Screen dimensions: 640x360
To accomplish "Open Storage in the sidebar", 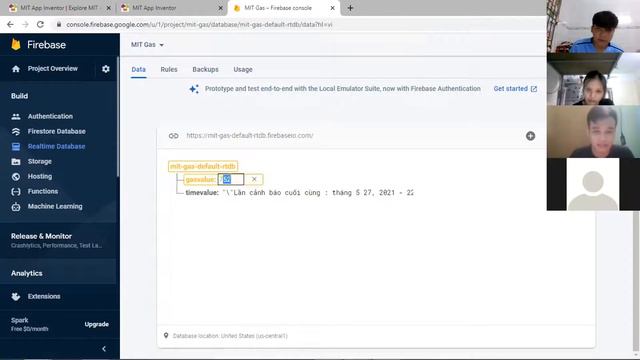I will pos(40,162).
